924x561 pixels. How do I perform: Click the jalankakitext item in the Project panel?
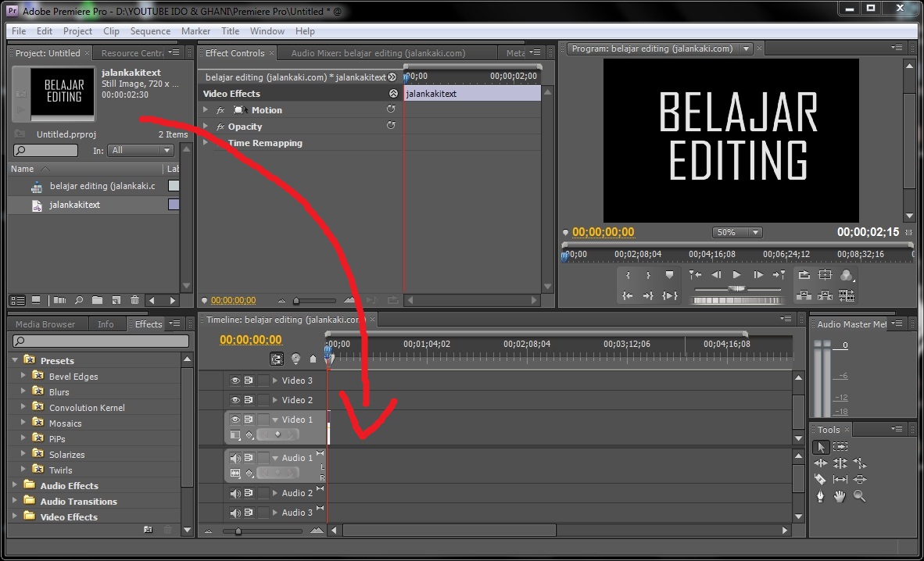click(x=74, y=205)
